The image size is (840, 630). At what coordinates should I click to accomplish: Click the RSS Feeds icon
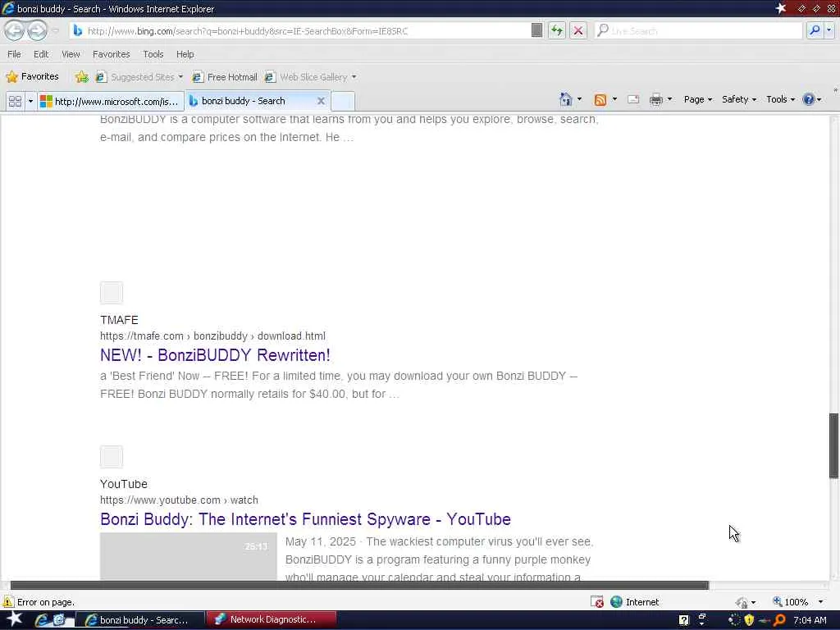coord(600,99)
